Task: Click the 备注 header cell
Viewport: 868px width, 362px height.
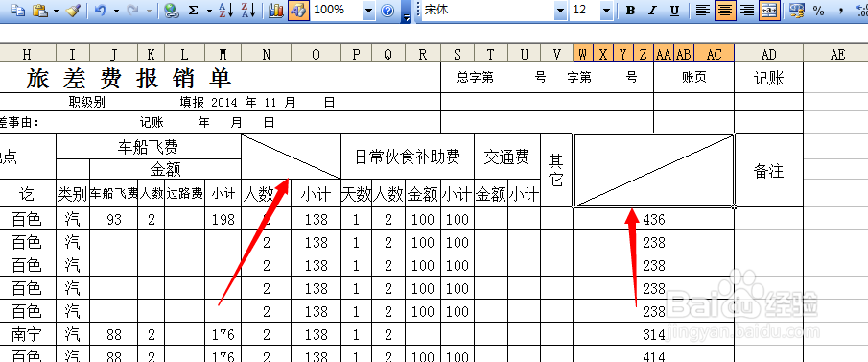Action: pyautogui.click(x=768, y=171)
